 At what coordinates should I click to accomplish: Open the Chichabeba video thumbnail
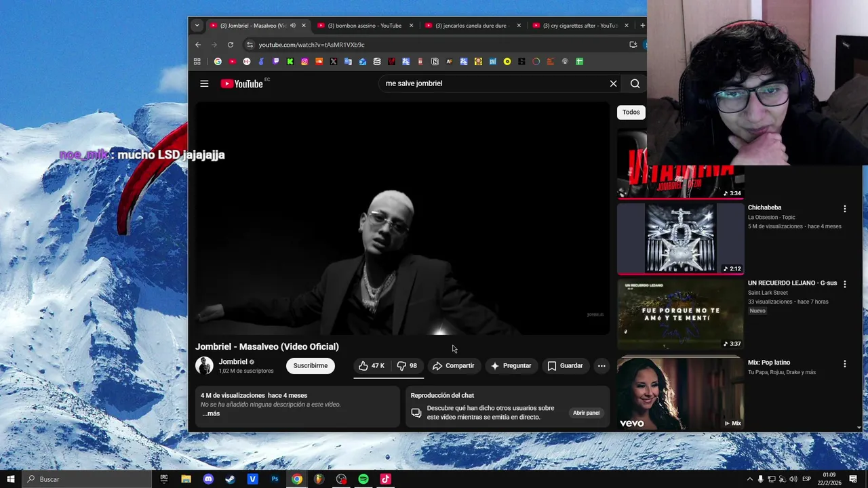(x=680, y=238)
